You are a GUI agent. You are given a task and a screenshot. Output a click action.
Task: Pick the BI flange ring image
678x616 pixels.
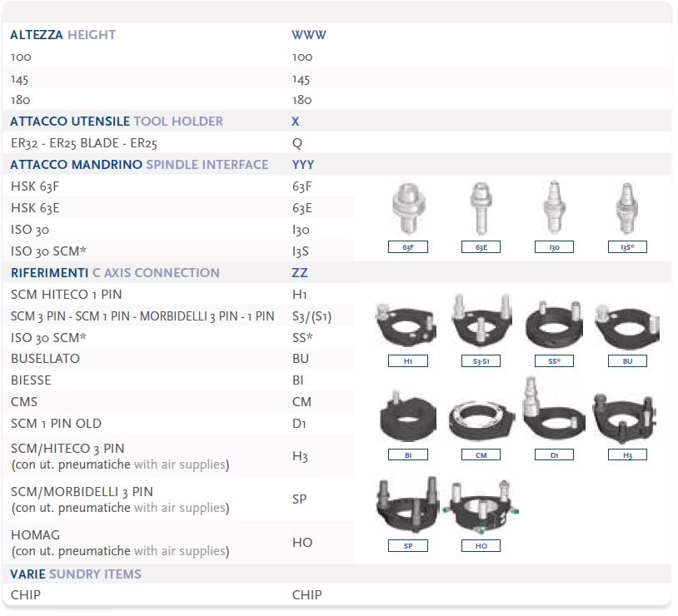tap(408, 419)
